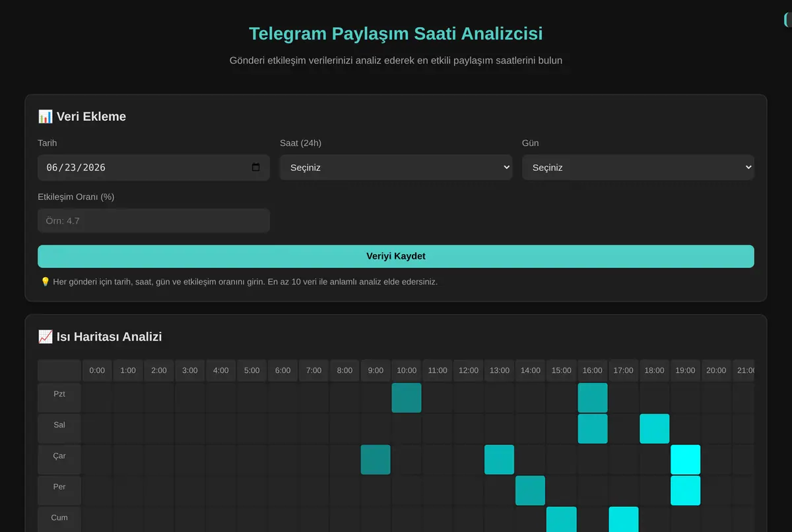Click the 6:00 column header
This screenshot has width=792, height=532.
click(283, 370)
